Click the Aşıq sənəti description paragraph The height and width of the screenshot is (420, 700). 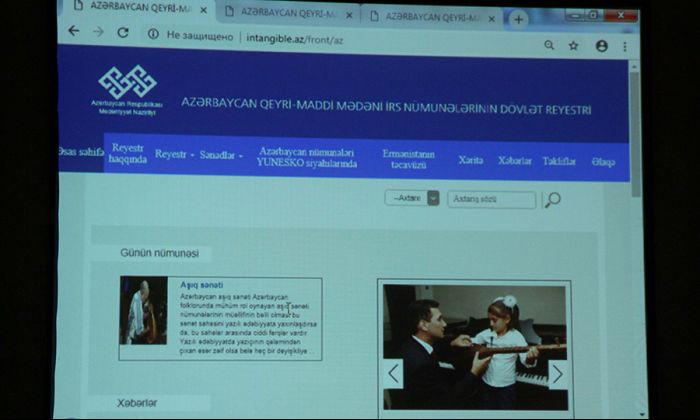click(248, 324)
